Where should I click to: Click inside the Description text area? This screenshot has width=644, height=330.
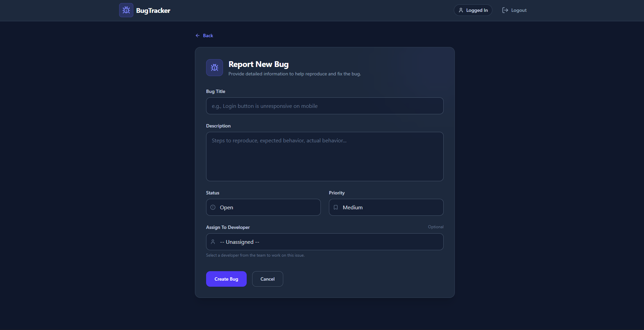point(325,157)
